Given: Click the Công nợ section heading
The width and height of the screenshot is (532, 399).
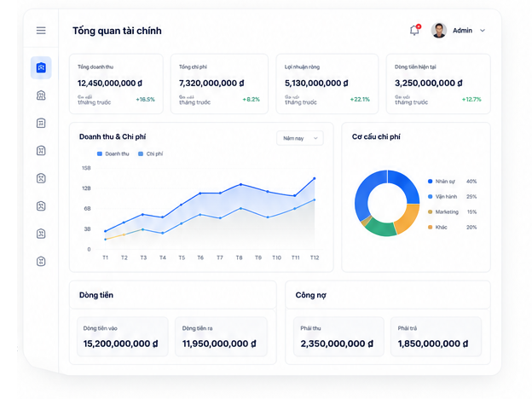Looking at the screenshot, I should click(x=311, y=295).
